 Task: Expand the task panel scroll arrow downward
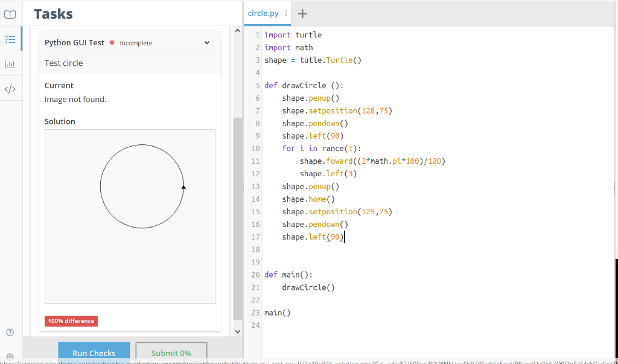point(237,331)
